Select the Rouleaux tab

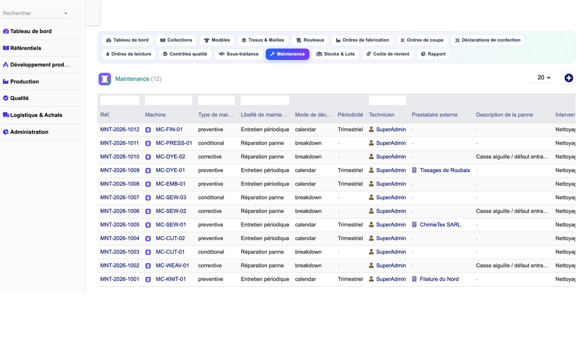(310, 40)
